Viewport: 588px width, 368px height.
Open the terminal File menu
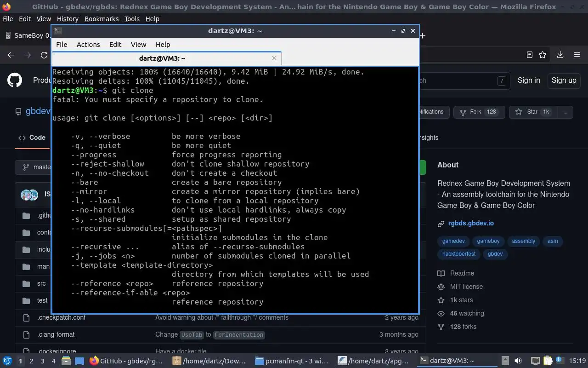pyautogui.click(x=62, y=45)
